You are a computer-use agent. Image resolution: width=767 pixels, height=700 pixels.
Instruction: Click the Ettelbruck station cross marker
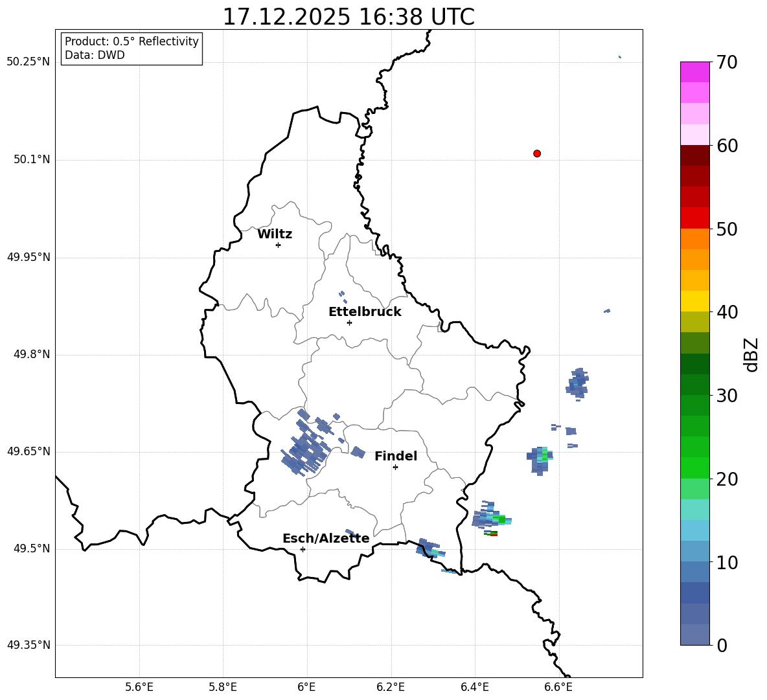349,322
